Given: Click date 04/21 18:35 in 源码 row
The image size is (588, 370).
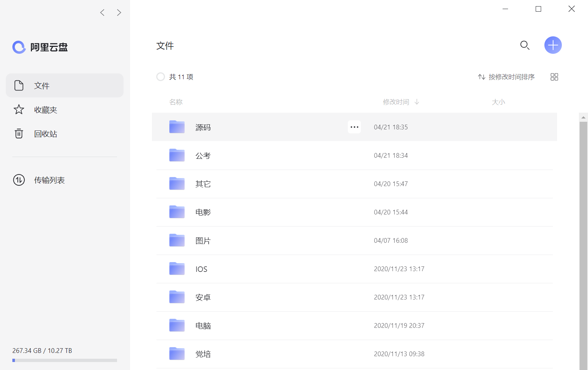Looking at the screenshot, I should click(x=391, y=127).
